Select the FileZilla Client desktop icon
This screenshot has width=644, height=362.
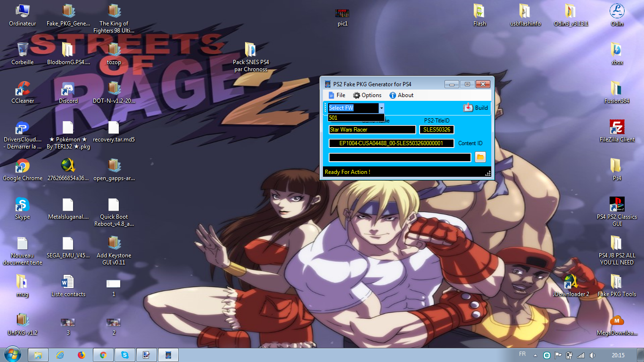(617, 127)
